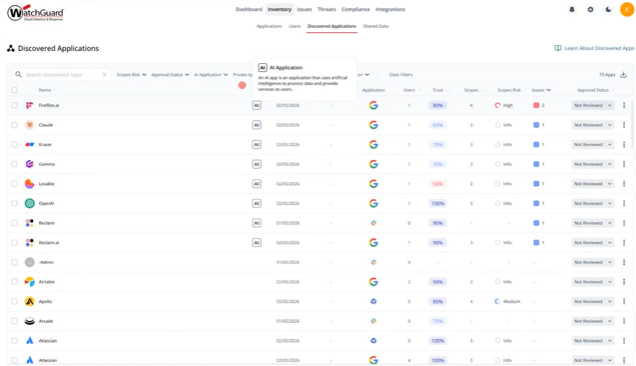Open the notifications bell

[572, 9]
